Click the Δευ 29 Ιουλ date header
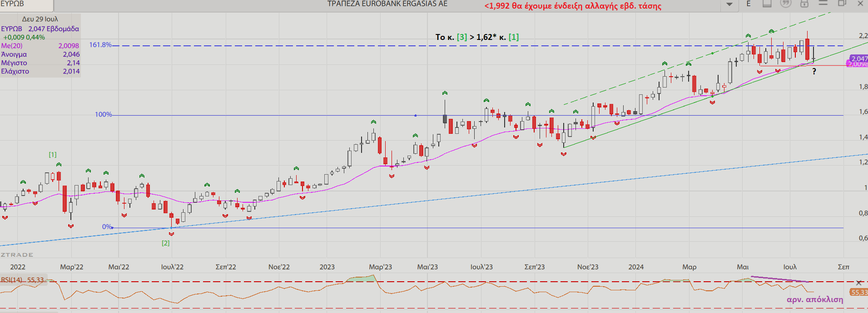868x313 pixels. click(40, 19)
